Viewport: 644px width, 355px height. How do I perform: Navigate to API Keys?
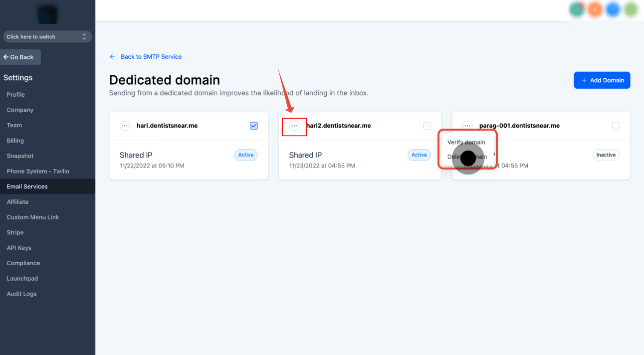coord(19,248)
